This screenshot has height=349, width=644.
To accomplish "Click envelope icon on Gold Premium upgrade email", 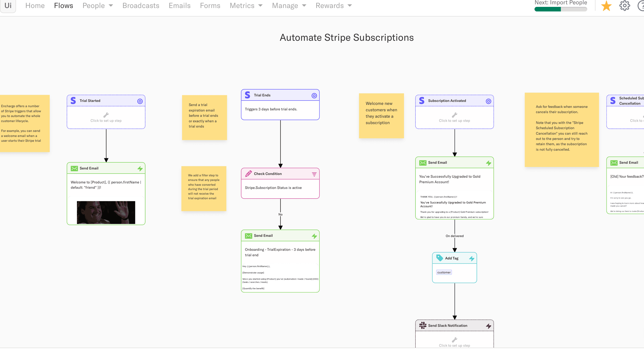I will pos(423,163).
